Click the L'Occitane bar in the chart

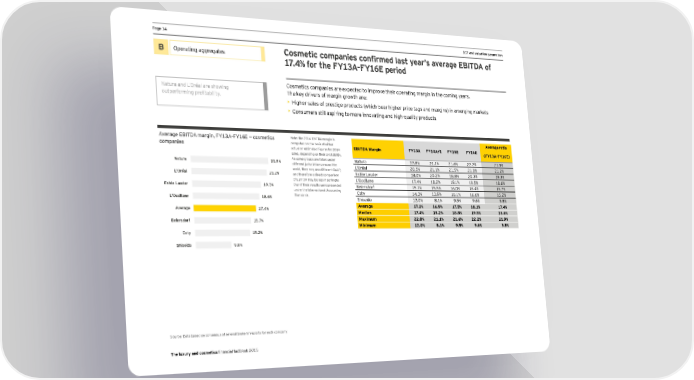coord(226,196)
